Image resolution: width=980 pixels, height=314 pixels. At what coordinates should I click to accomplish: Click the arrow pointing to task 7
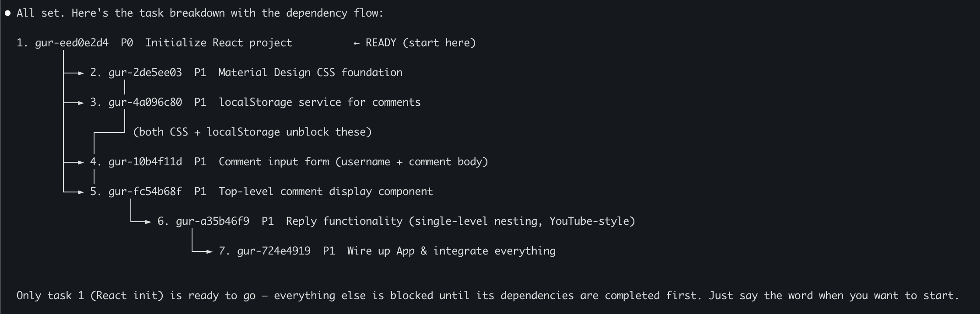point(209,251)
